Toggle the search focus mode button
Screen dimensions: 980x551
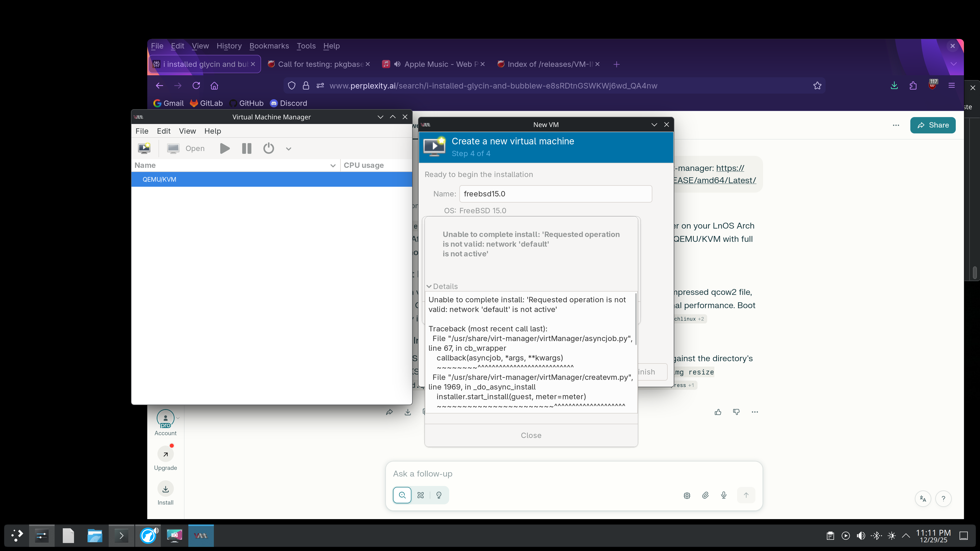coord(402,495)
